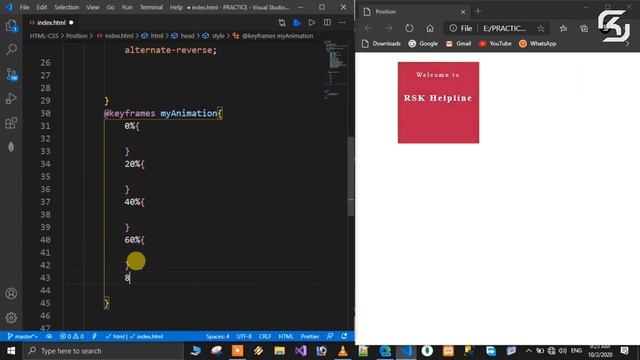Change the CRLF end of line setting

click(x=265, y=336)
